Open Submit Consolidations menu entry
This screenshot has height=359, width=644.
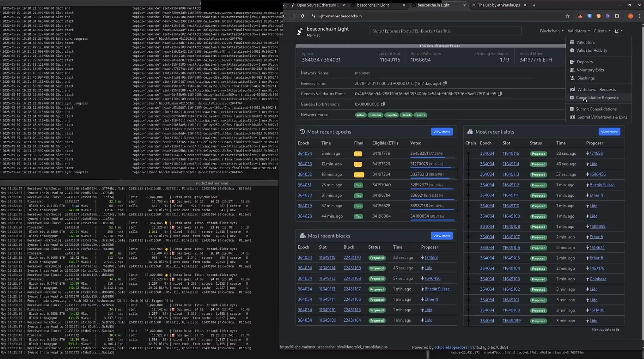(x=596, y=109)
